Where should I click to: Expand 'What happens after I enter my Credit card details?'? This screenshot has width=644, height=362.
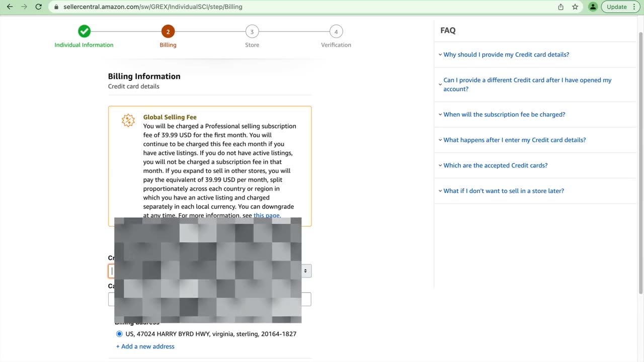pos(515,140)
